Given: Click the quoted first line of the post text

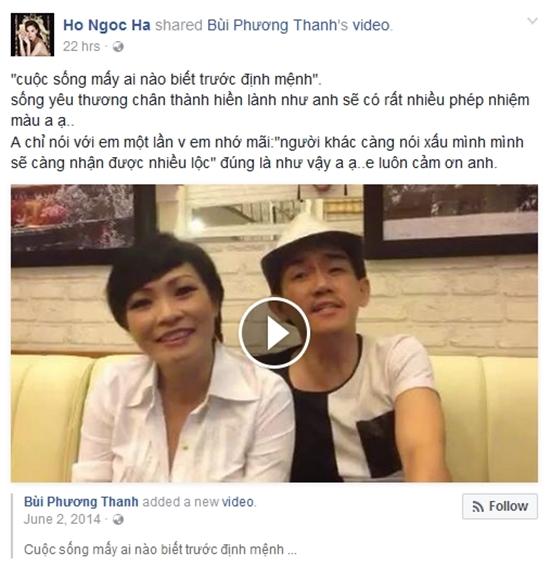Looking at the screenshot, I should coord(166,80).
